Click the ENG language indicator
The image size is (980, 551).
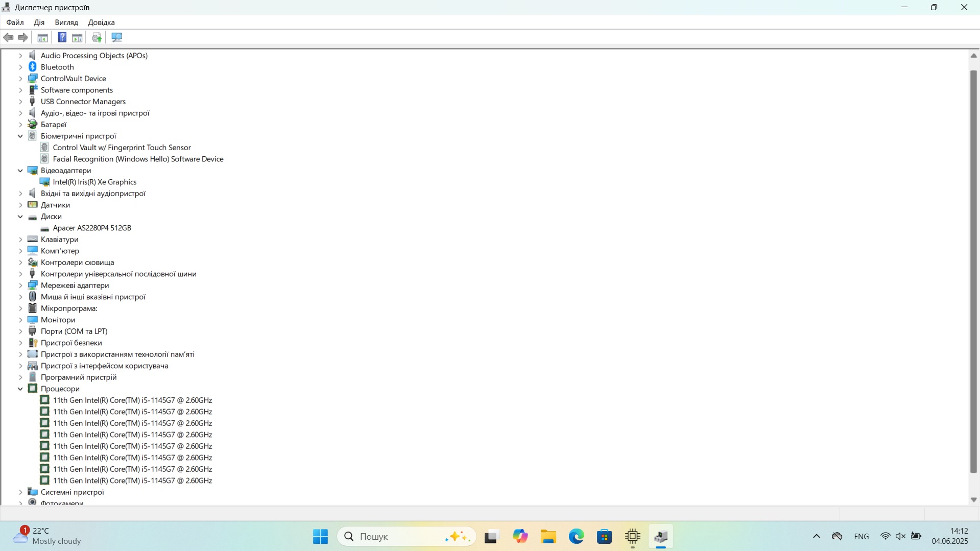[862, 536]
